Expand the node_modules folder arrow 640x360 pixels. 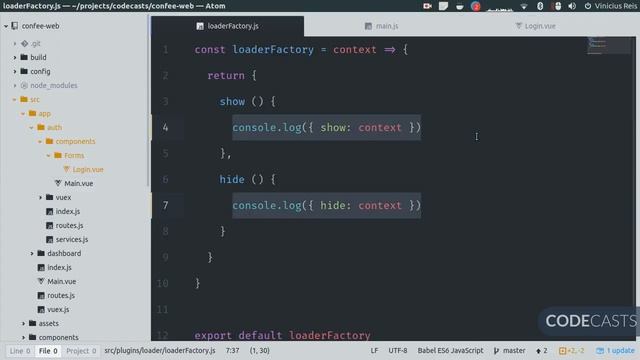click(x=15, y=85)
